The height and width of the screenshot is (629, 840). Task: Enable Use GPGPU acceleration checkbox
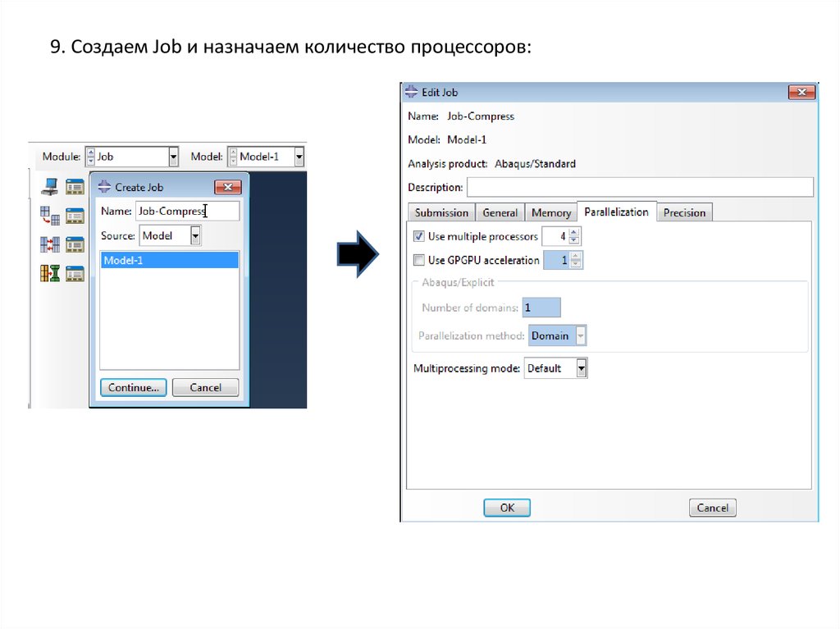pyautogui.click(x=419, y=261)
